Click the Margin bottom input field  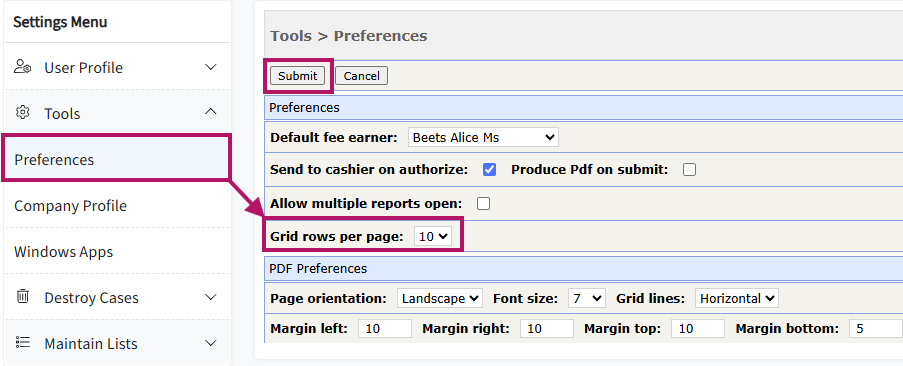[x=876, y=329]
